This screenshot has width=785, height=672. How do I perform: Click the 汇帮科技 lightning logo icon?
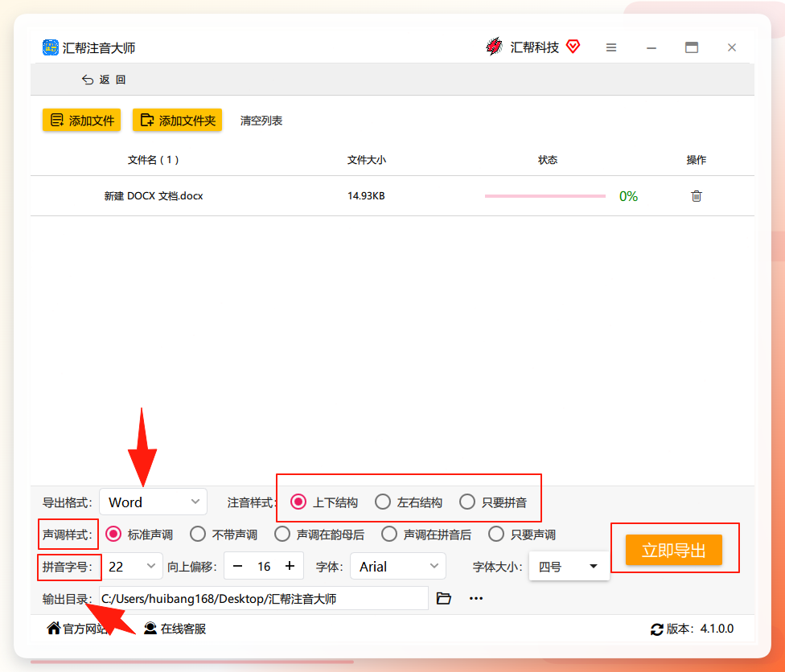494,47
